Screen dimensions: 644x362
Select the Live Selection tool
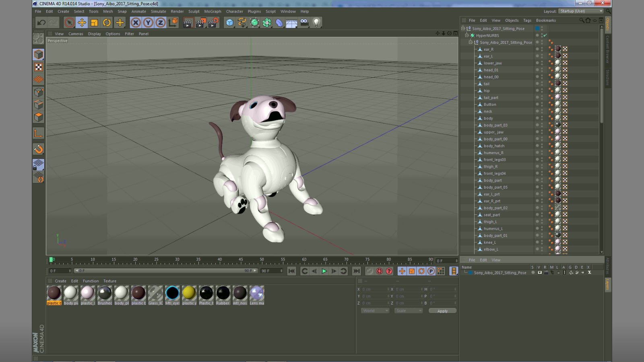[x=69, y=23]
